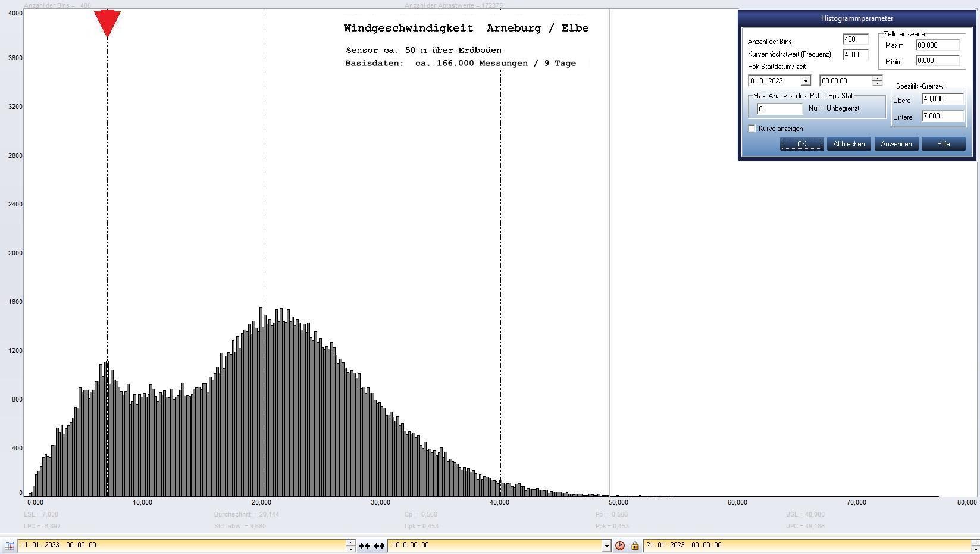Click the clock icon in bottom bar
Viewport: 980px width, 554px height.
620,546
